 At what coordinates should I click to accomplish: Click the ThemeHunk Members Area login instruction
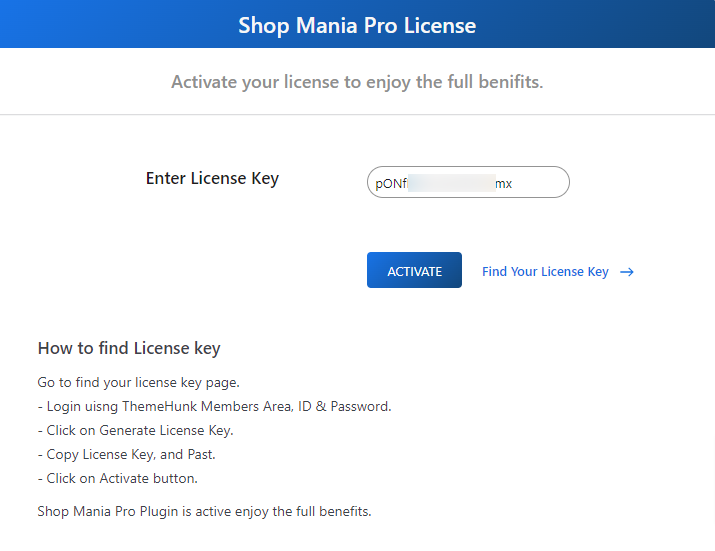tap(214, 407)
